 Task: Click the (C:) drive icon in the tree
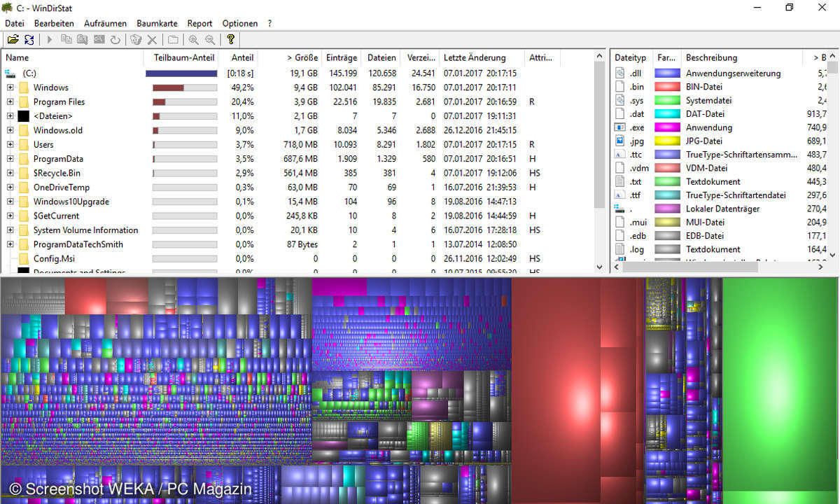point(10,73)
